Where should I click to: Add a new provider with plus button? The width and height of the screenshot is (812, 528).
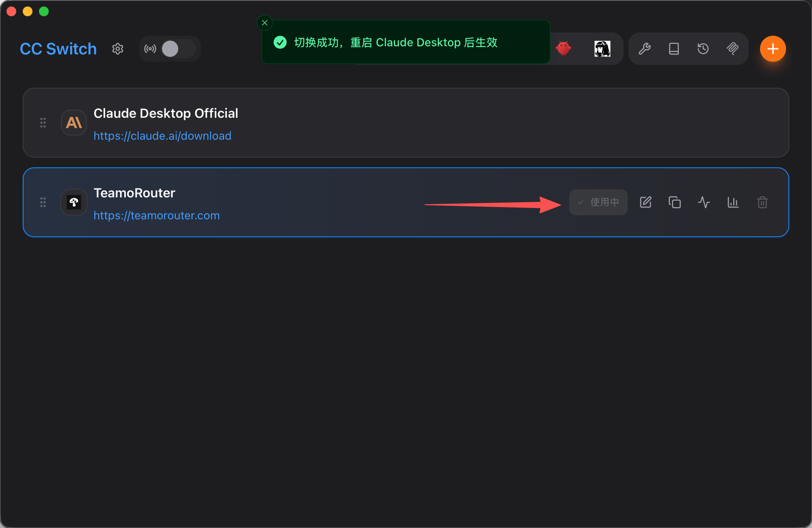[773, 49]
